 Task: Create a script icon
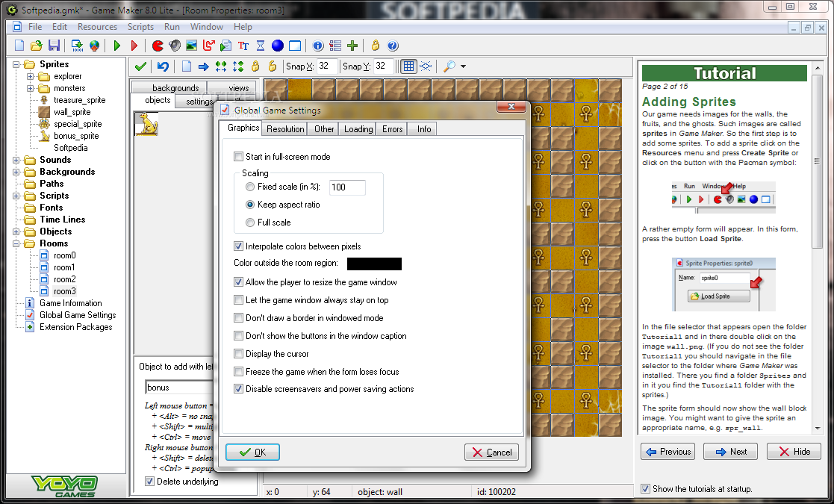226,46
